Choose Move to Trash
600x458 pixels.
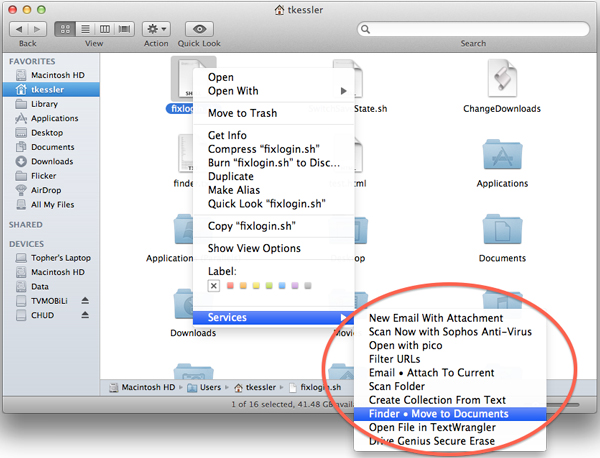tap(274, 113)
